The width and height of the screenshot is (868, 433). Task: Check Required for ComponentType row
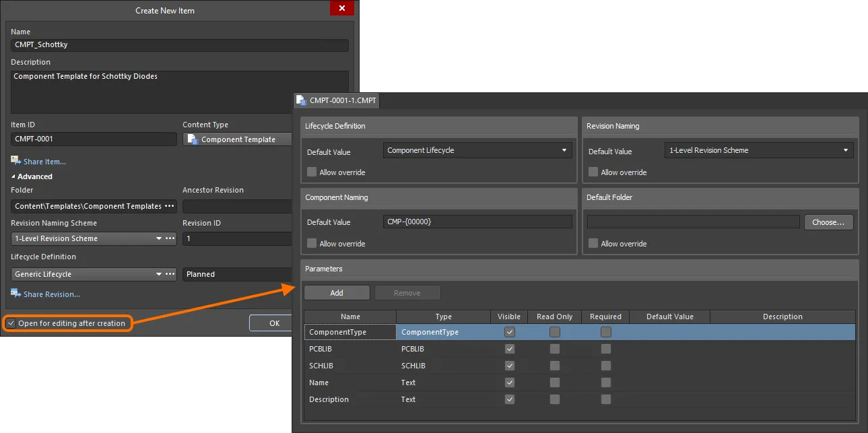606,332
